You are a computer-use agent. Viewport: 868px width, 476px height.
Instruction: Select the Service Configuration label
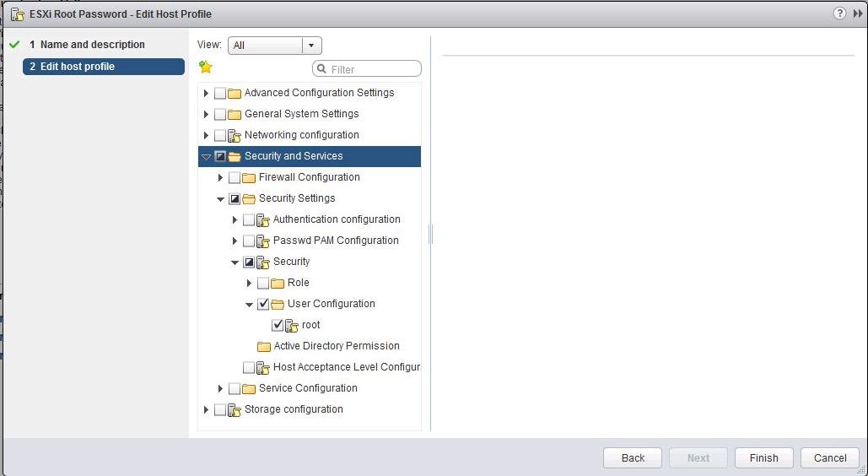[x=308, y=388]
